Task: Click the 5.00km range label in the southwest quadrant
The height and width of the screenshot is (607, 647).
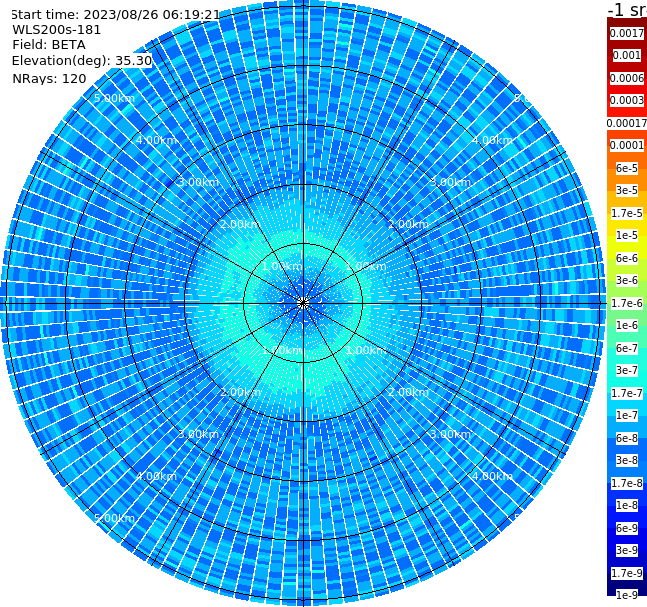Action: [114, 518]
